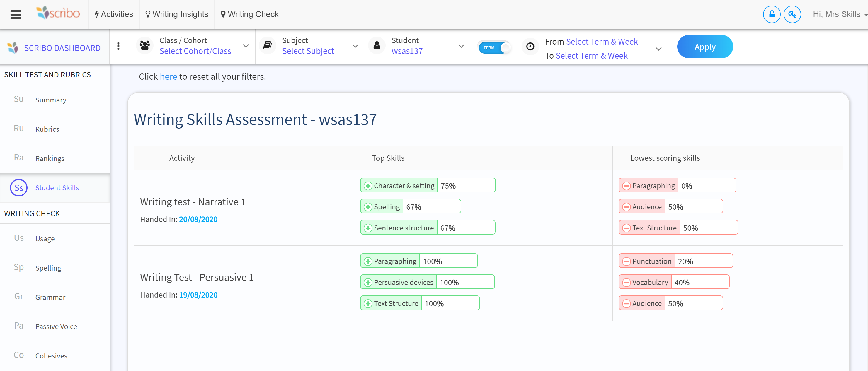Image resolution: width=868 pixels, height=371 pixels.
Task: Click the Pa Passive Voice sidebar icon
Action: click(x=19, y=326)
